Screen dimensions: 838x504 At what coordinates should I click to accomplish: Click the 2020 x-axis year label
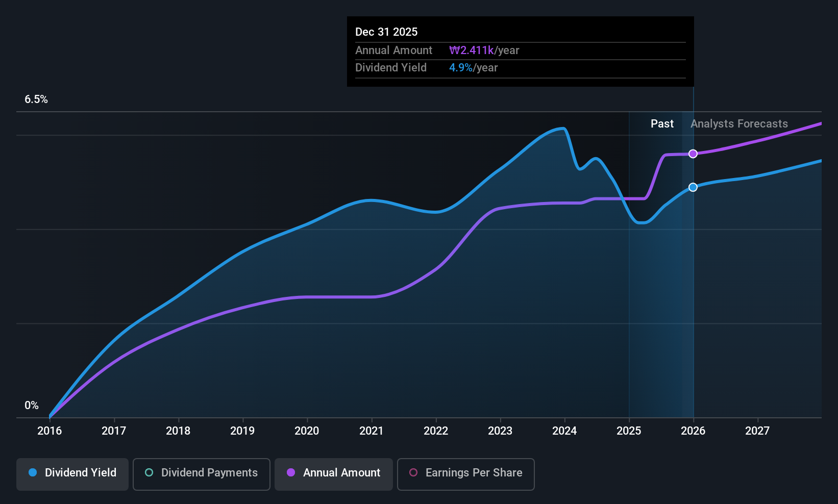[307, 431]
